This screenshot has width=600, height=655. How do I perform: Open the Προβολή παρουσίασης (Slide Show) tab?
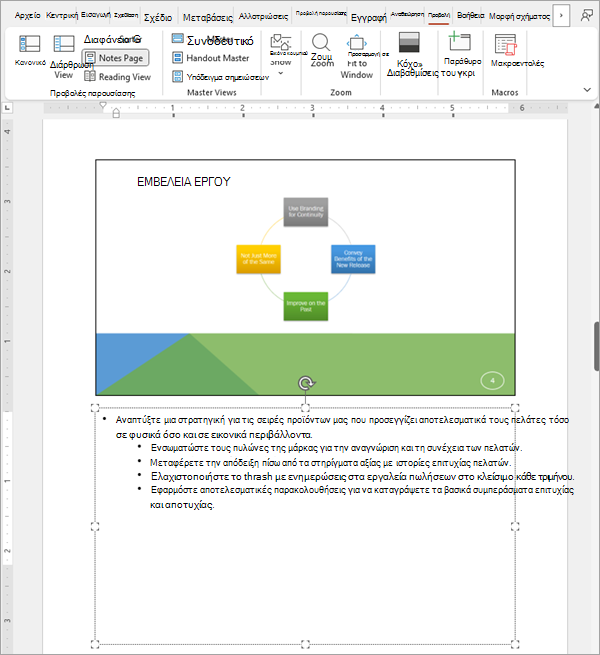click(x=321, y=13)
